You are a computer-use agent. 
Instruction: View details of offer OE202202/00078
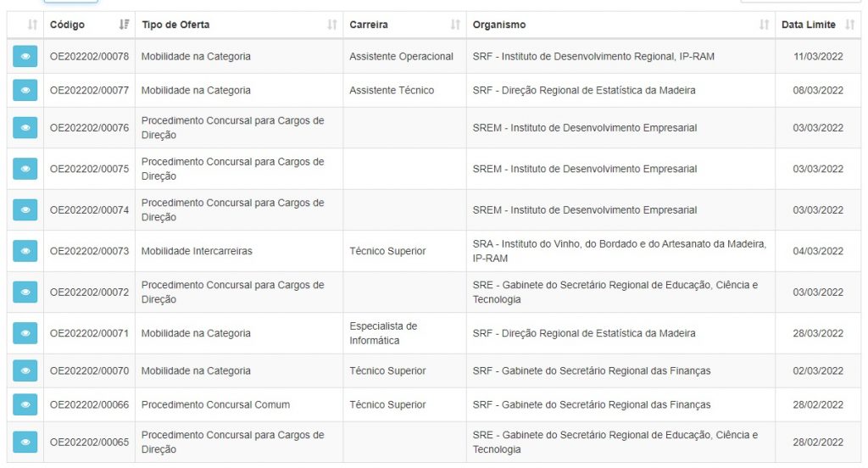[x=25, y=57]
